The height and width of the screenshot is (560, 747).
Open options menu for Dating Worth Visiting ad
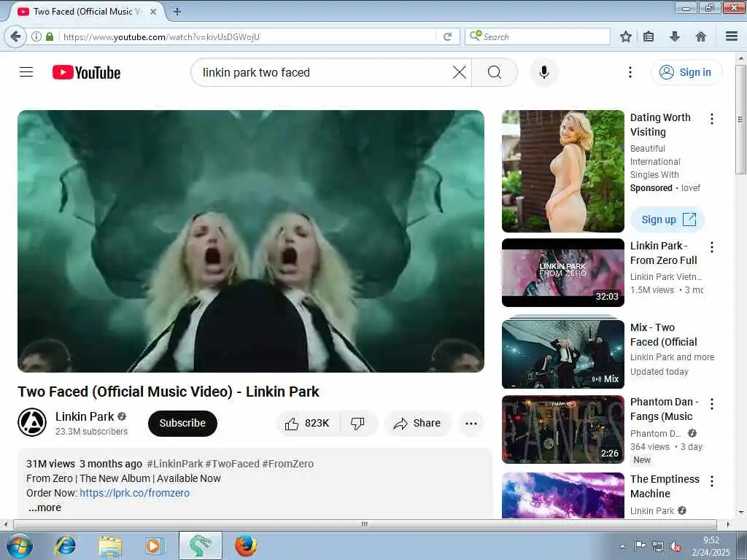tap(712, 119)
